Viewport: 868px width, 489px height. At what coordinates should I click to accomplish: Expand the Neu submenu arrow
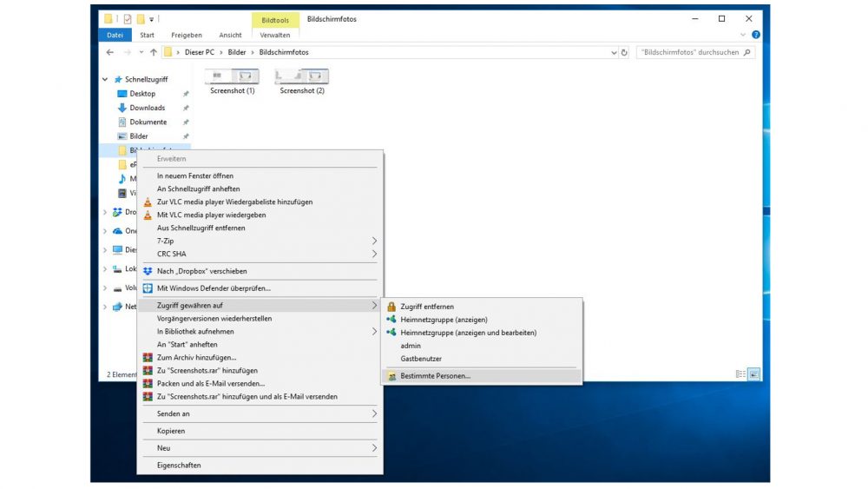374,448
